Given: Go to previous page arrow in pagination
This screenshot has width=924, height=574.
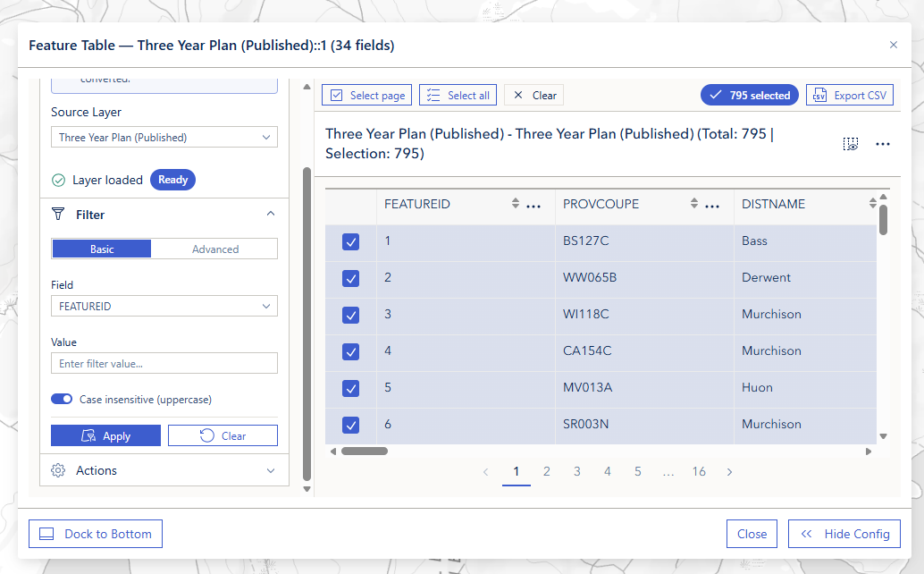Looking at the screenshot, I should (x=485, y=471).
